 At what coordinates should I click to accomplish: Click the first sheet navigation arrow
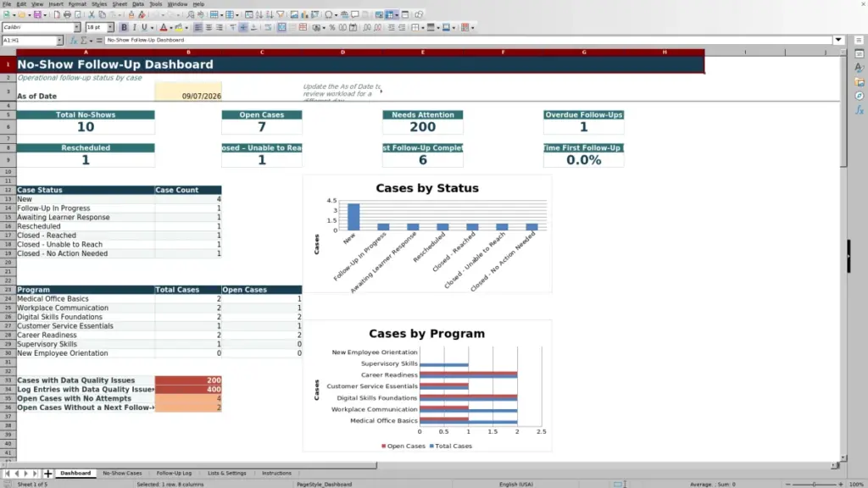point(7,473)
